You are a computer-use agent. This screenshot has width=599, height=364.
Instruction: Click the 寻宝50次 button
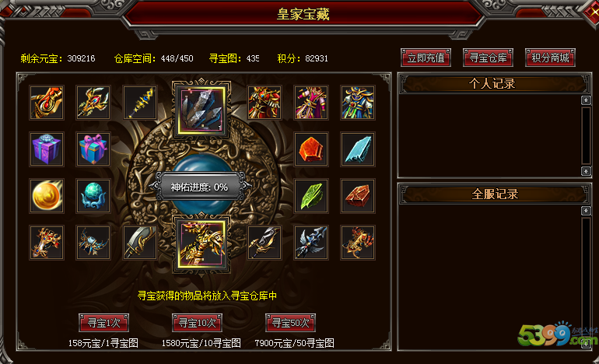tap(290, 323)
